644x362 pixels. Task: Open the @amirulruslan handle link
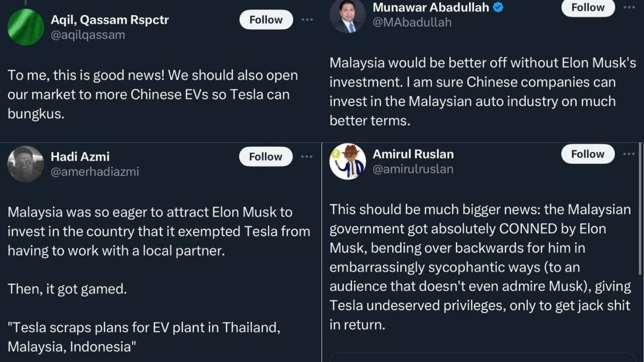(413, 169)
